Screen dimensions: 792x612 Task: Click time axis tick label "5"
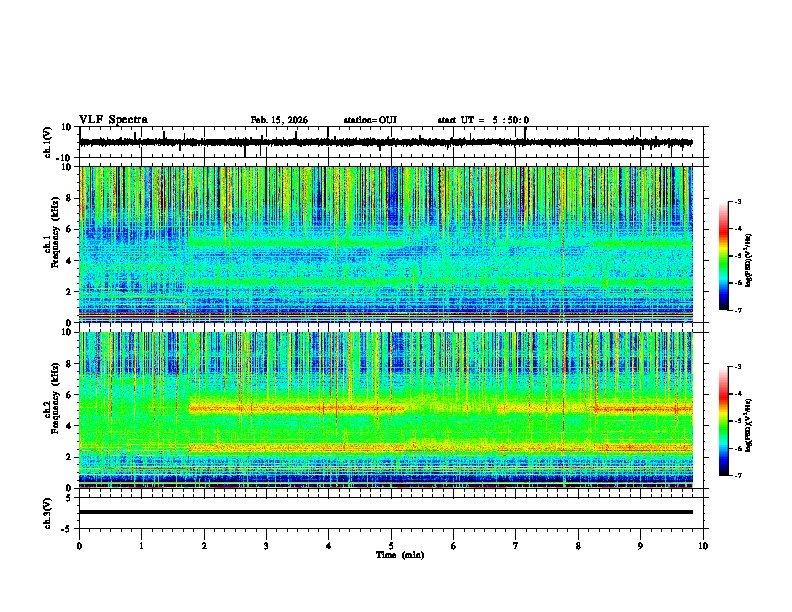391,546
